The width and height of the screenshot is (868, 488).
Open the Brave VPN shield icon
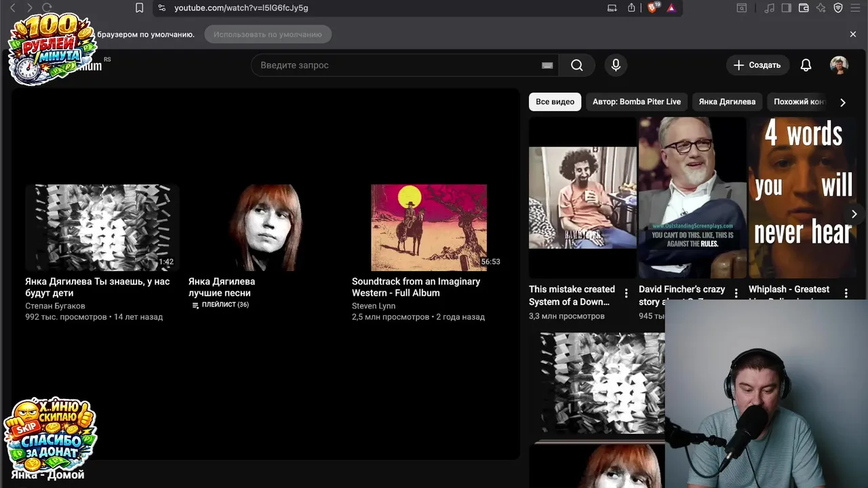click(x=838, y=8)
